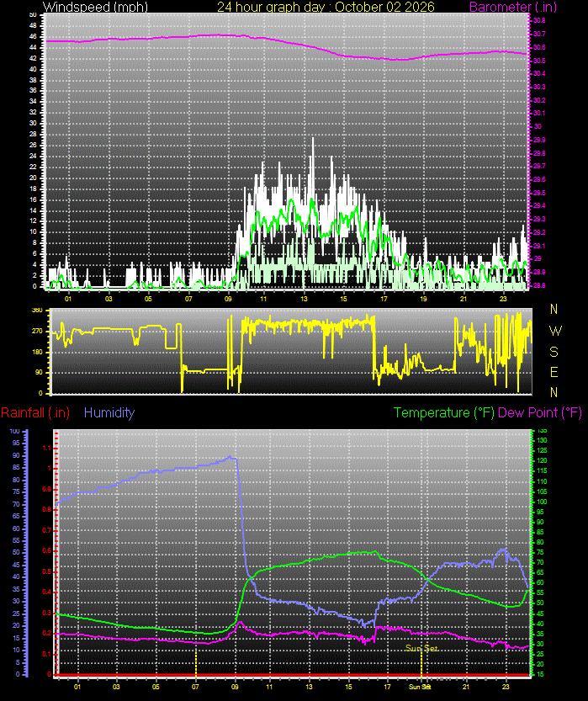588x701 pixels.
Task: Click hour '09' on windspeed graph time axis
Action: click(228, 299)
